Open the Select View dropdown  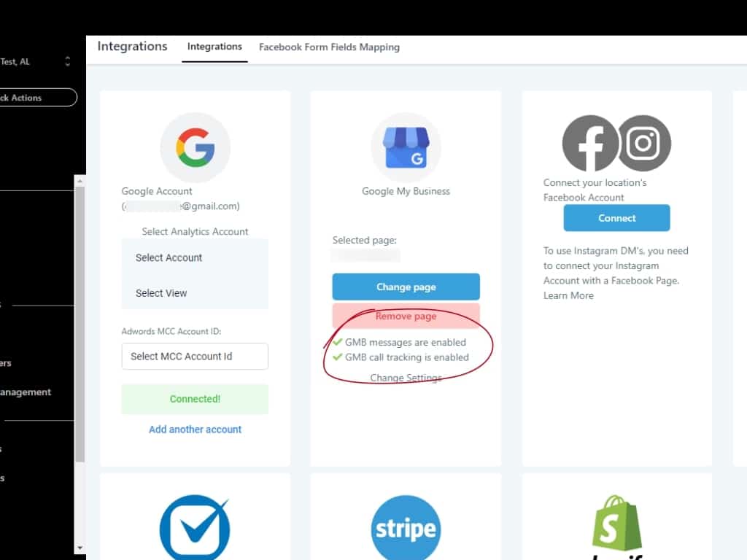tap(195, 293)
